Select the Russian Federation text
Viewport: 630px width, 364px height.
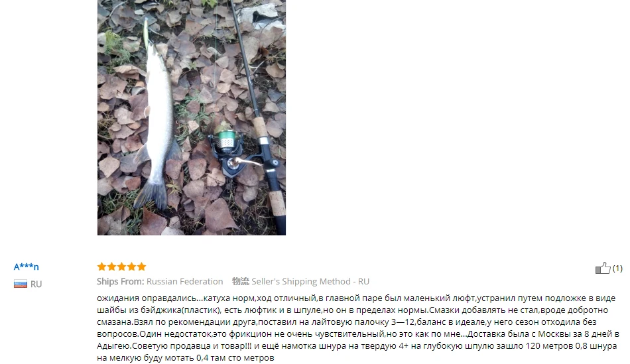point(185,281)
